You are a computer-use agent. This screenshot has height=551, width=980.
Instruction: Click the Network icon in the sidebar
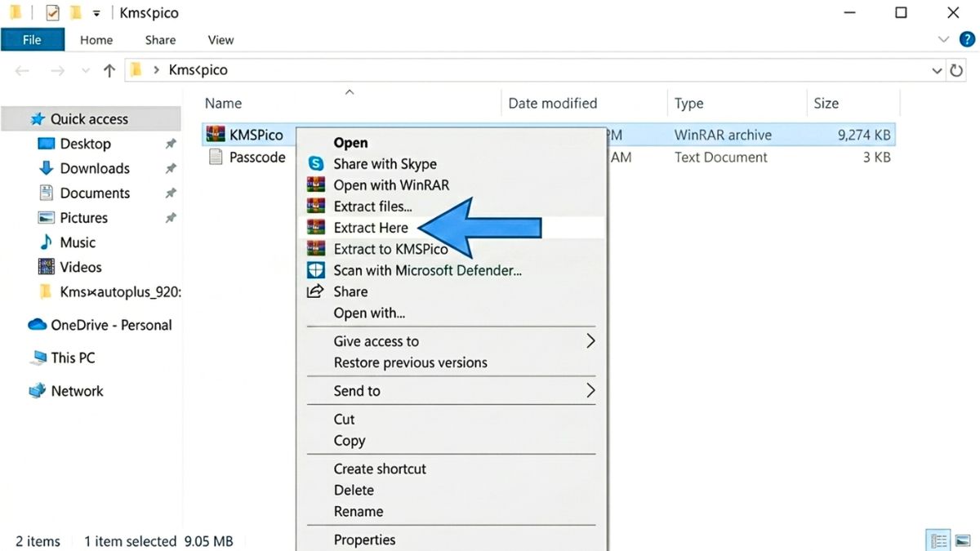coord(38,391)
